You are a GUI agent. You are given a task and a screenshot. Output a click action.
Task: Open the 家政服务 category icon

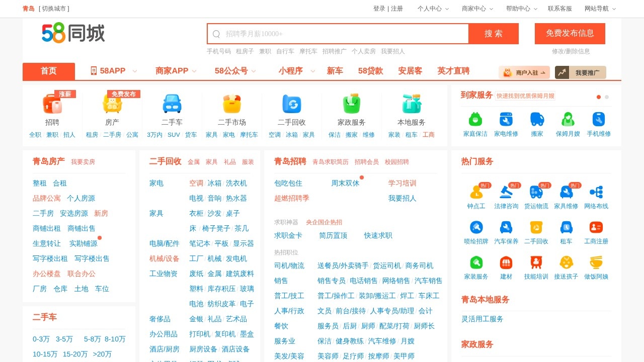[352, 104]
